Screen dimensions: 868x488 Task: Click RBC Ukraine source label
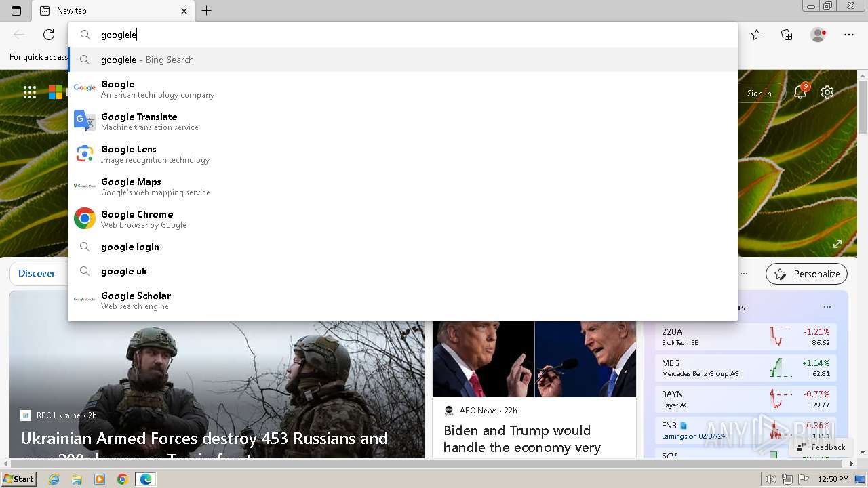(x=58, y=415)
